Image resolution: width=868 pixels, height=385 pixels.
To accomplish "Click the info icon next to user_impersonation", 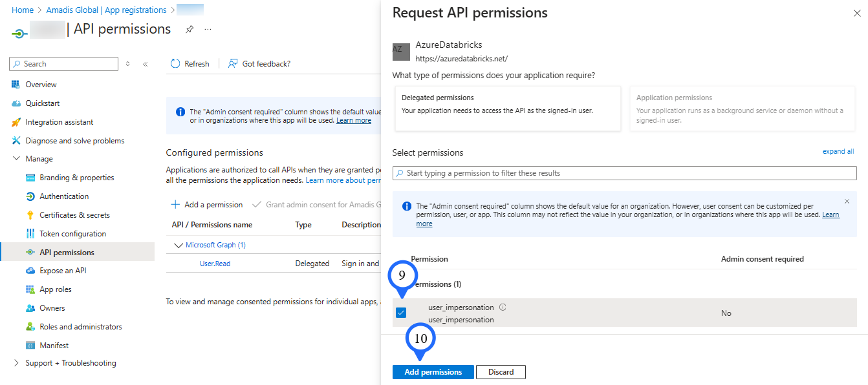I will [x=503, y=307].
